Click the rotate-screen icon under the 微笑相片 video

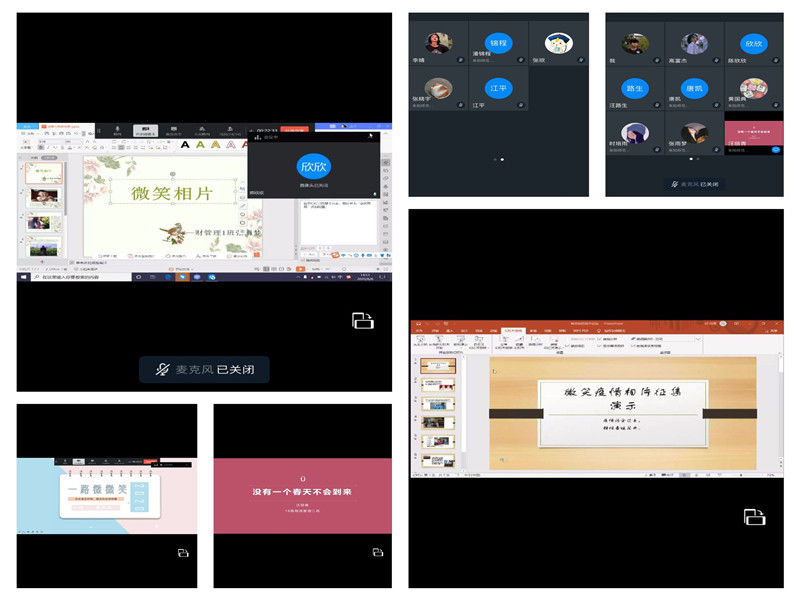[x=361, y=320]
